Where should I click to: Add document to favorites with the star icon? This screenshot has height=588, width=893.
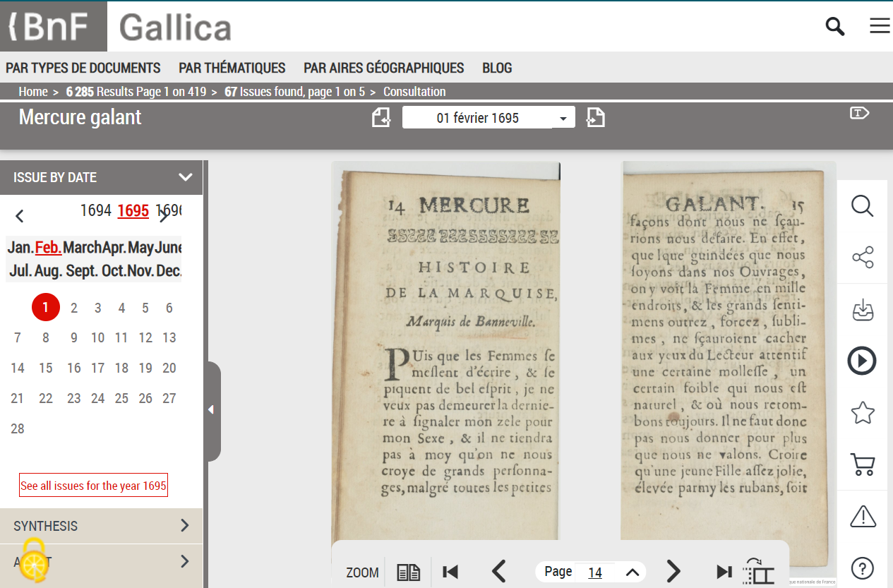coord(862,413)
